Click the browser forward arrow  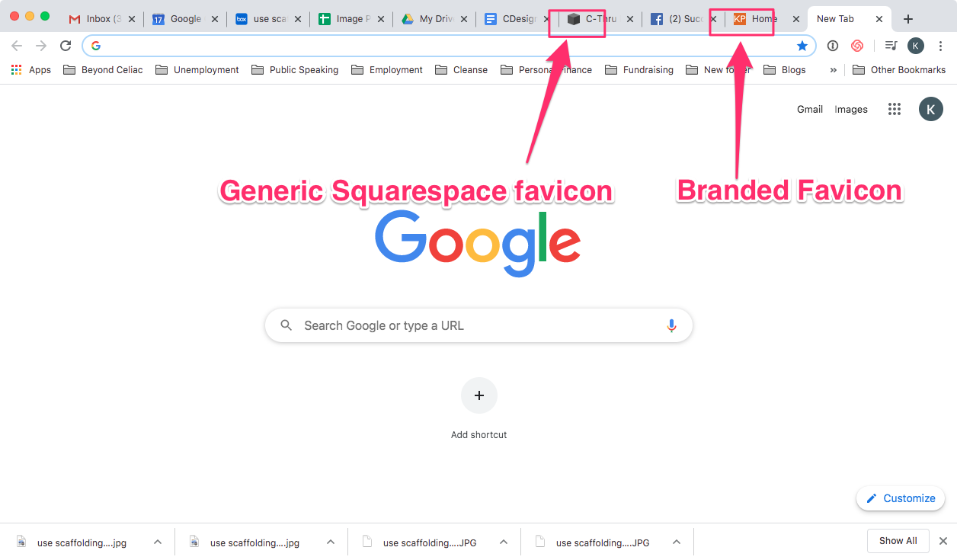point(41,46)
